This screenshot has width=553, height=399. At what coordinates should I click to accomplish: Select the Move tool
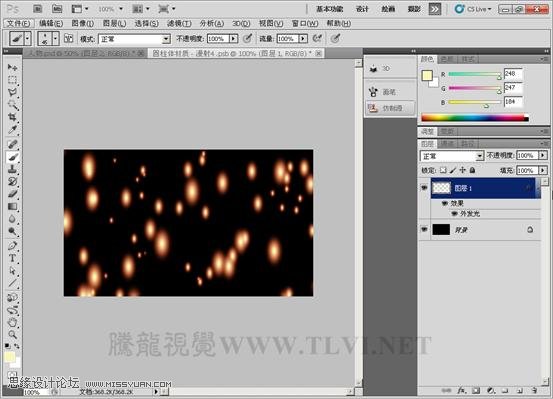pyautogui.click(x=12, y=67)
